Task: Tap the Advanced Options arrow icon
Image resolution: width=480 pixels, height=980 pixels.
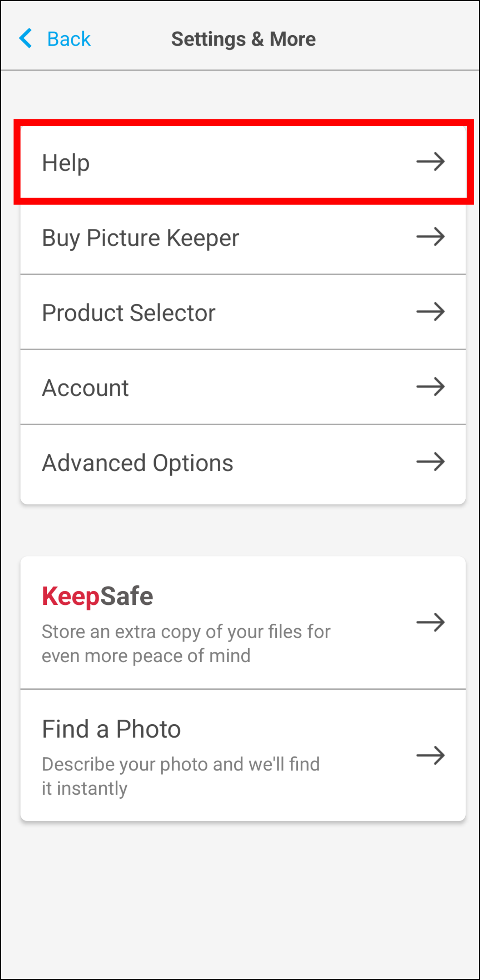Action: pos(430,462)
